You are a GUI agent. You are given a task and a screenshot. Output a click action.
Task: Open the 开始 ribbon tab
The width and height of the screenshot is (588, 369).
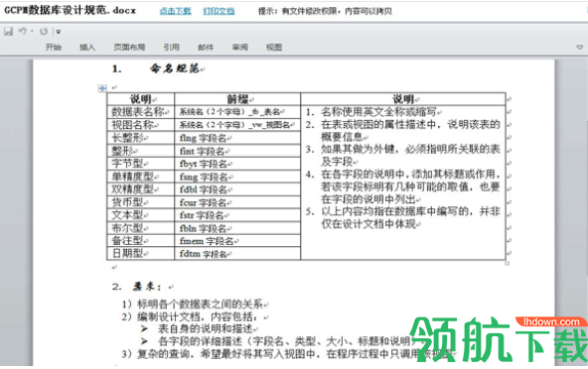[54, 48]
